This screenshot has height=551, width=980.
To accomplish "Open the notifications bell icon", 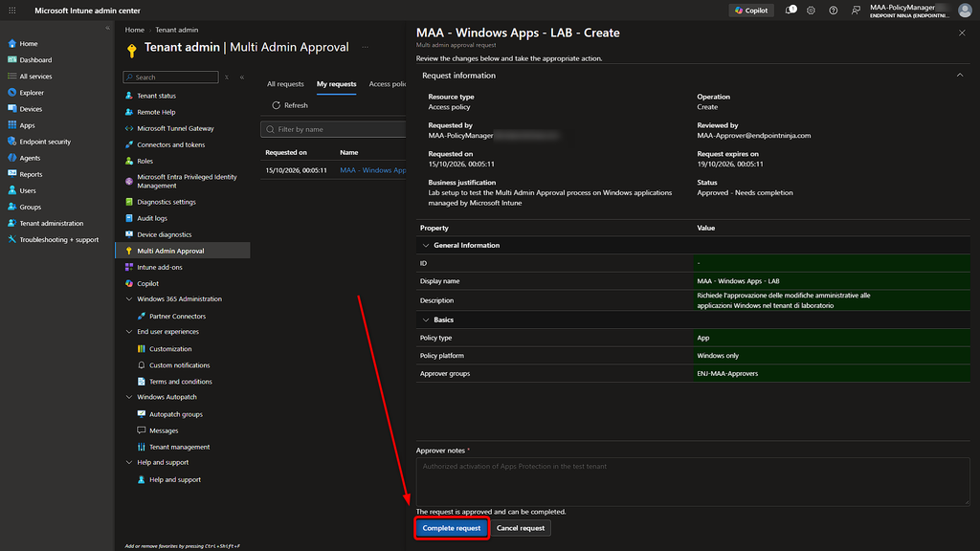I will point(790,10).
